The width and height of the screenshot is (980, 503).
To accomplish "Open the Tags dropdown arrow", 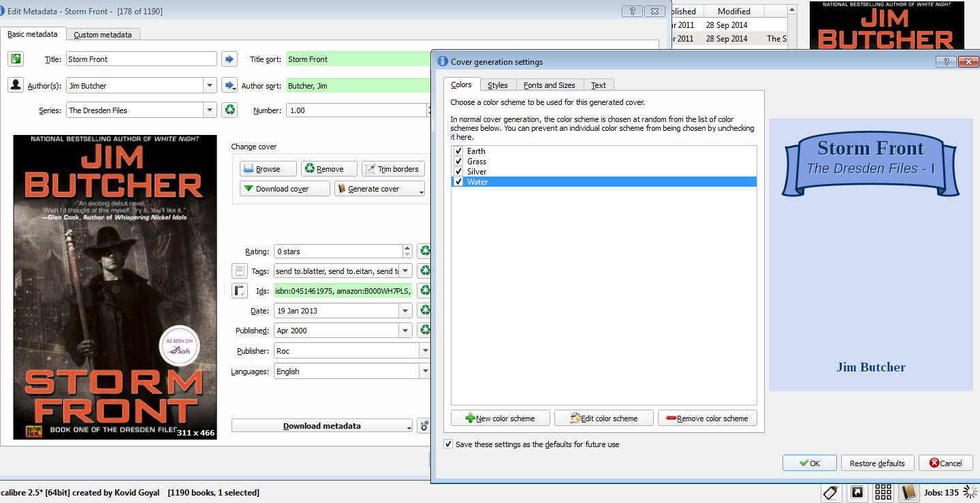I will pos(406,271).
